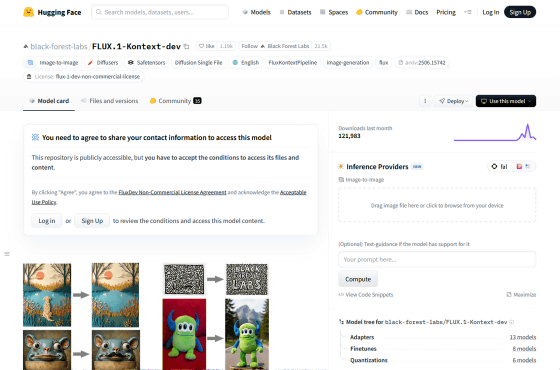Click Log In in the header

490,12
